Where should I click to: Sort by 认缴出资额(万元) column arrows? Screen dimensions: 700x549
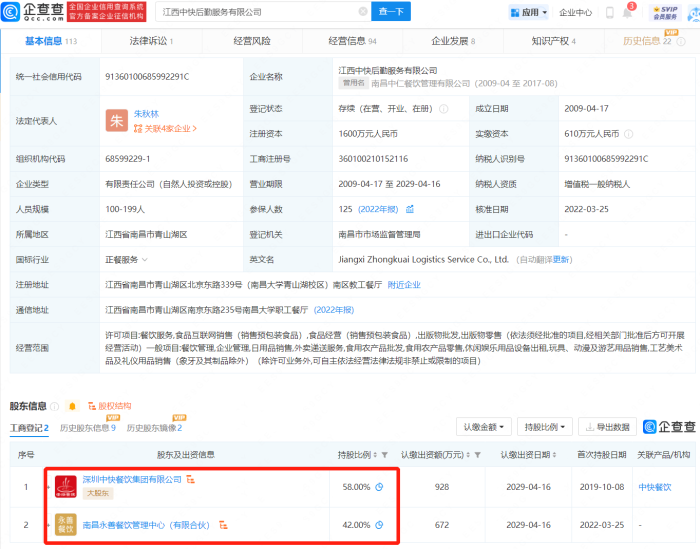468,455
